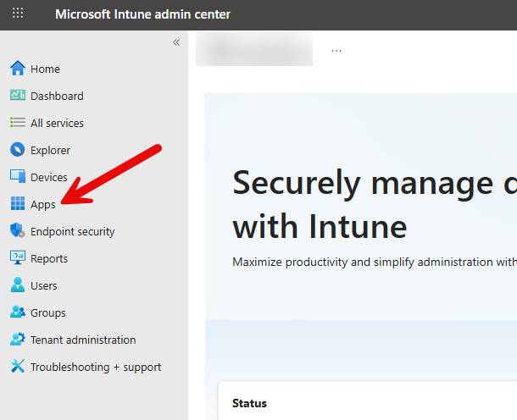Navigate to Endpoint security menu label
517x420 pixels.
pos(73,231)
